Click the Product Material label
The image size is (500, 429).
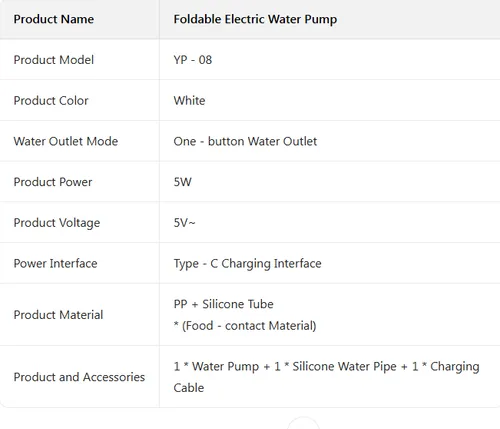click(58, 315)
